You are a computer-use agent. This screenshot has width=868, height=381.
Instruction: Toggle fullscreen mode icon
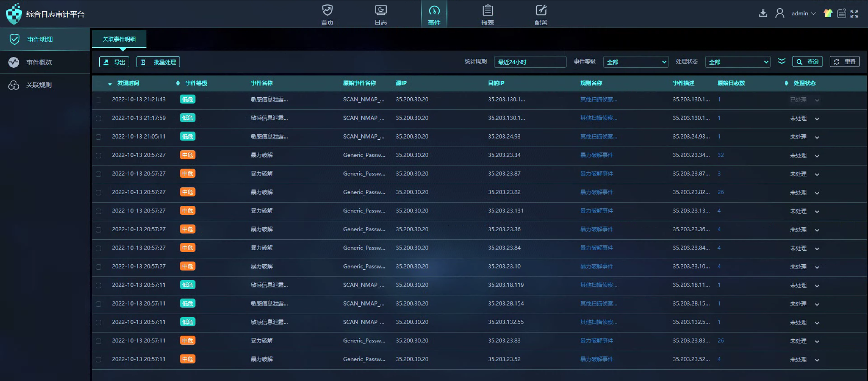point(854,14)
